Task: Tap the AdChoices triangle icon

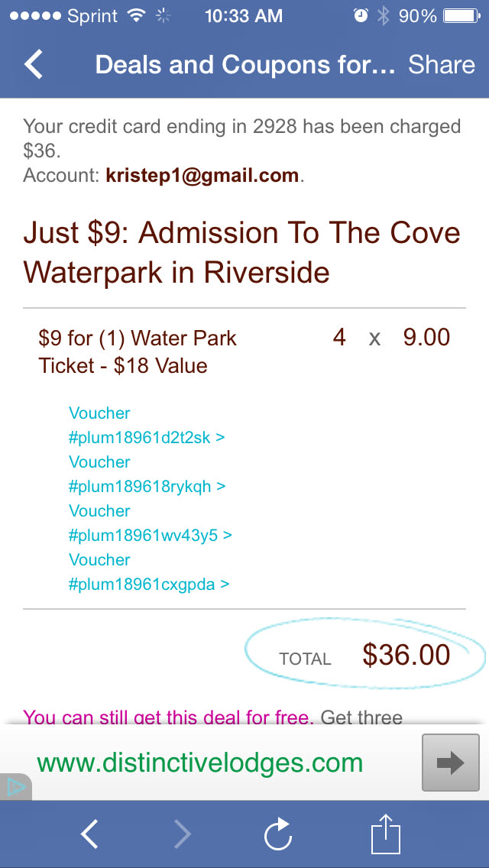Action: pos(15,787)
